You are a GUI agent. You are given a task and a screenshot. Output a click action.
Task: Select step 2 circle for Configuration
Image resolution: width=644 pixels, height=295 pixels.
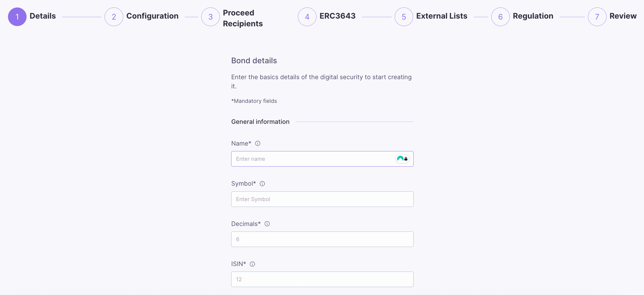114,17
